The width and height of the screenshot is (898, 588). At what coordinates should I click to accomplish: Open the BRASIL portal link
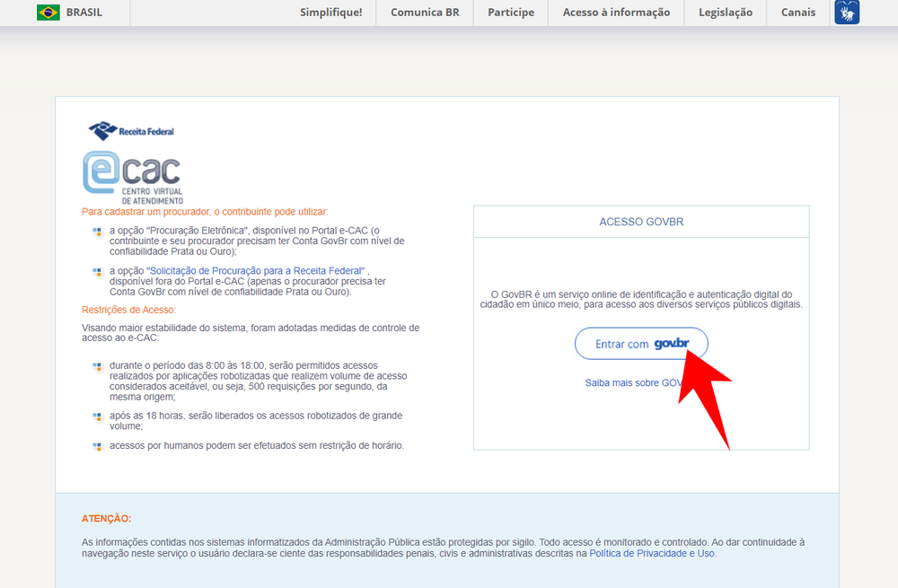coord(84,12)
